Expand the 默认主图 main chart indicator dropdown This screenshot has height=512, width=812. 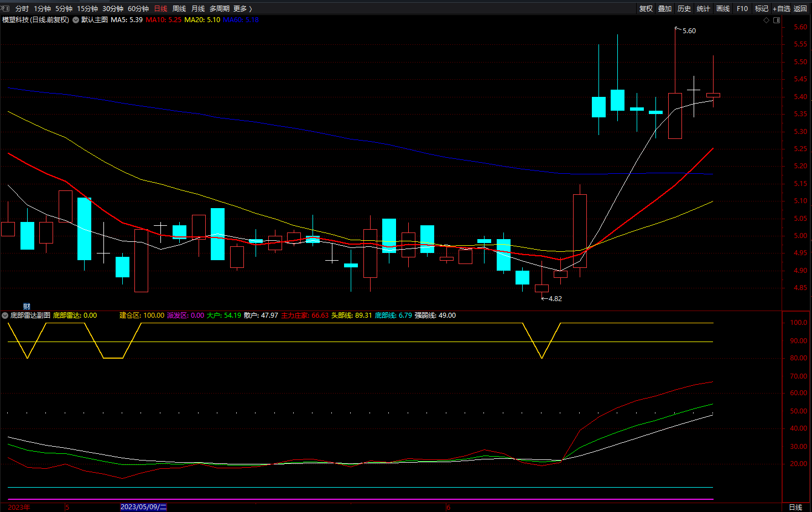pos(76,20)
